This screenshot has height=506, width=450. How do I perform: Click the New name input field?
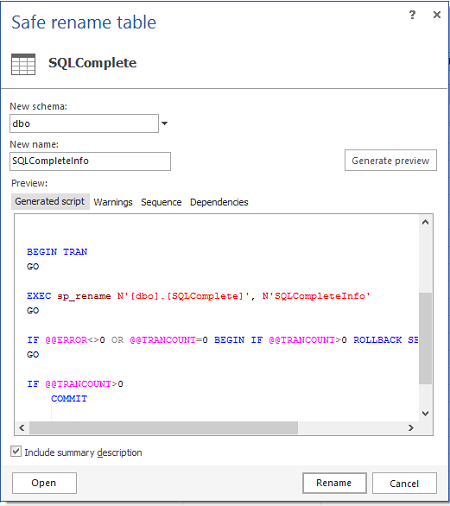90,161
